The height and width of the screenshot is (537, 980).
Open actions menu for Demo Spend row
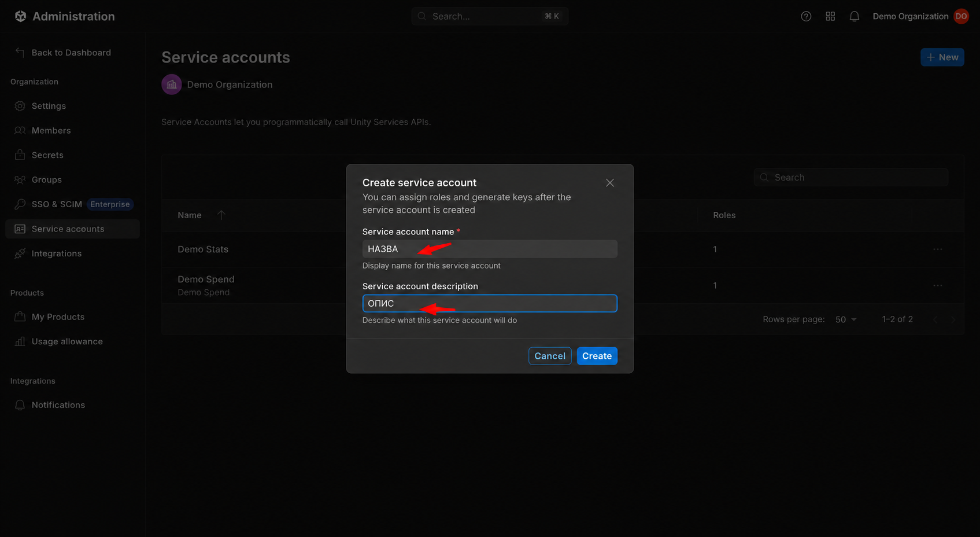pos(938,285)
